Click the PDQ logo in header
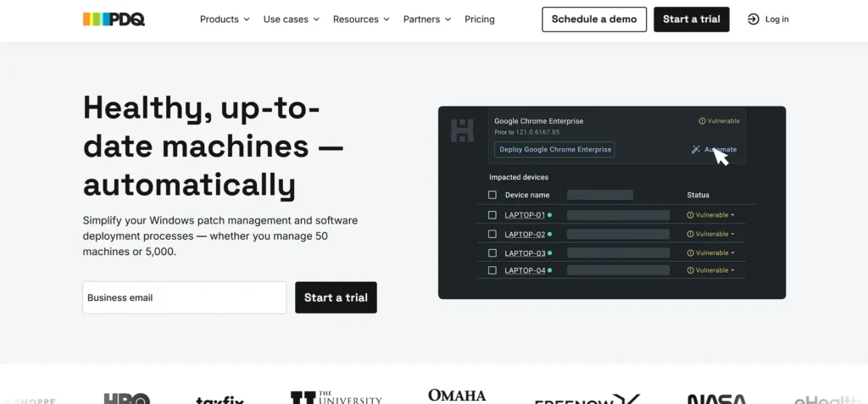Image resolution: width=868 pixels, height=404 pixels. tap(114, 19)
